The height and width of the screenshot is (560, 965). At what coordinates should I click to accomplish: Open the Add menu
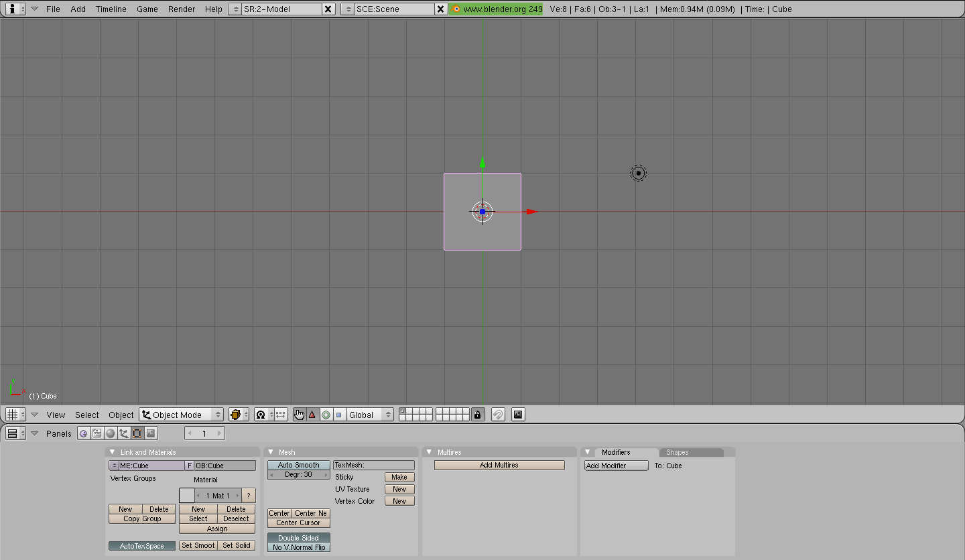tap(78, 9)
